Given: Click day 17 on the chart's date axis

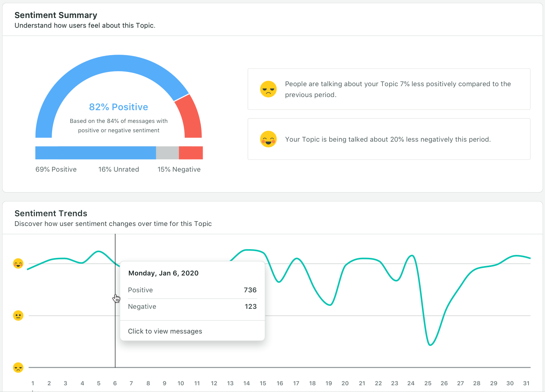Looking at the screenshot, I should point(296,383).
